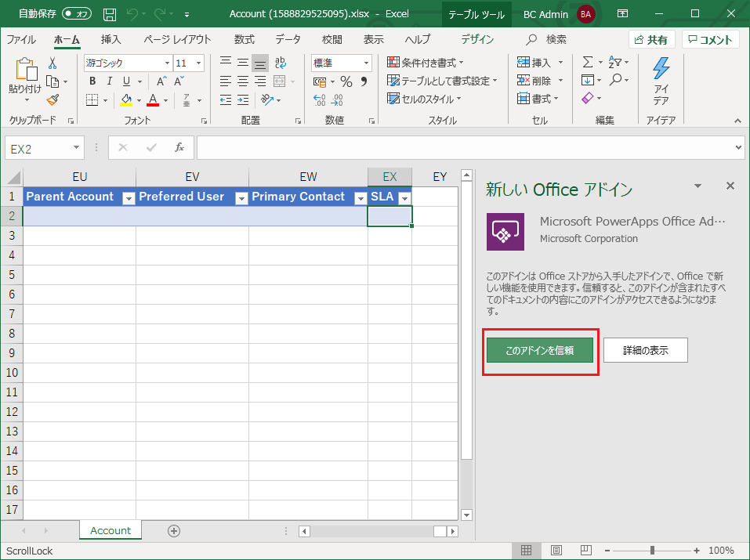The width and height of the screenshot is (750, 560).
Task: Open 数式 Formulas ribbon tab
Action: tap(244, 40)
